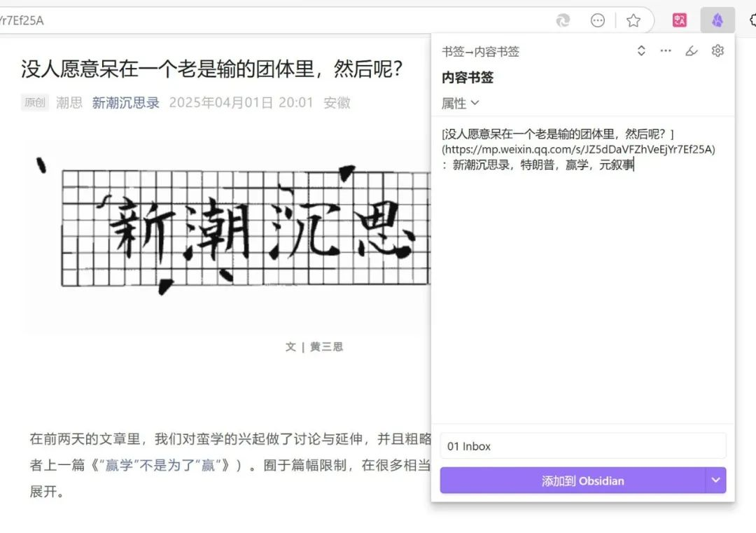This screenshot has width=756, height=533.
Task: Click the partially visible extensions puzzle icon
Action: [x=752, y=20]
